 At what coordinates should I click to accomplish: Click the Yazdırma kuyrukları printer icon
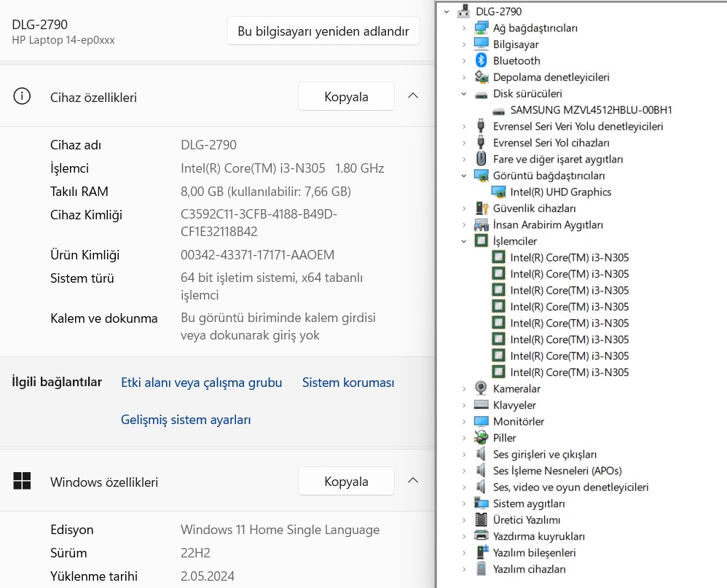[482, 536]
